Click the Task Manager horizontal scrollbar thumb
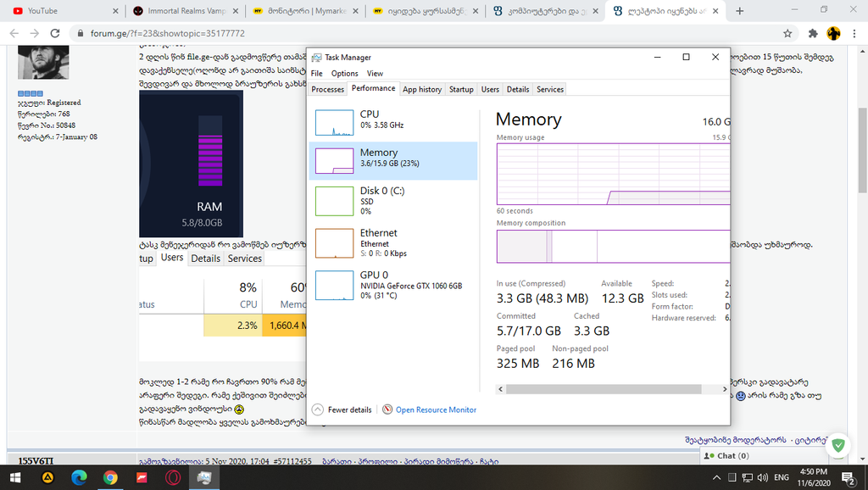868x490 pixels. click(604, 389)
